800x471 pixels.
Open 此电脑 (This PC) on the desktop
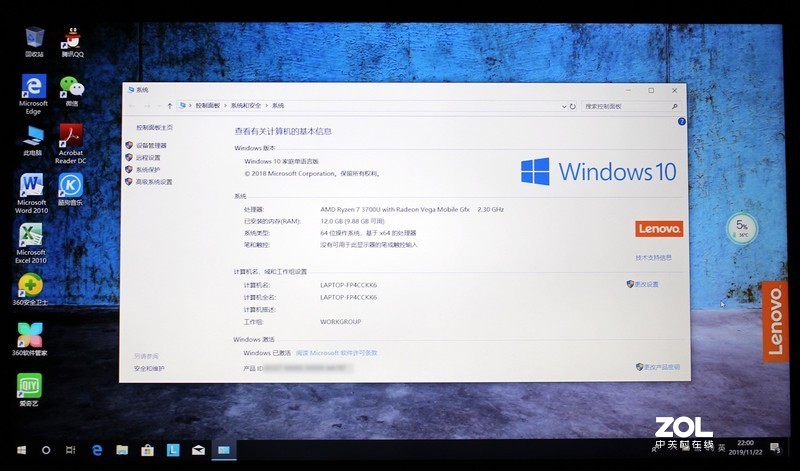(33, 140)
